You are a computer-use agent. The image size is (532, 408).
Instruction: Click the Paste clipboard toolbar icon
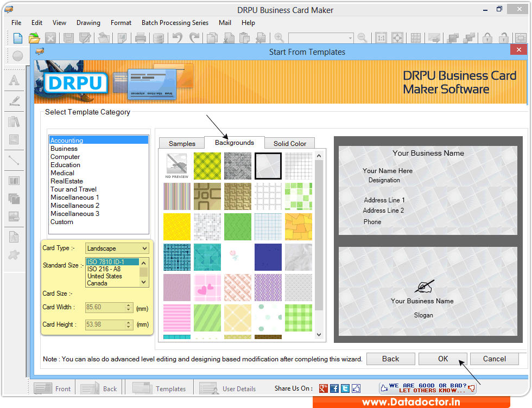point(244,38)
